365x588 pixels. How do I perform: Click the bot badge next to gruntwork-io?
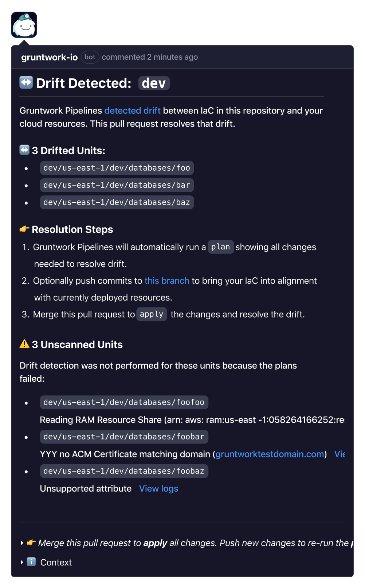pos(90,57)
